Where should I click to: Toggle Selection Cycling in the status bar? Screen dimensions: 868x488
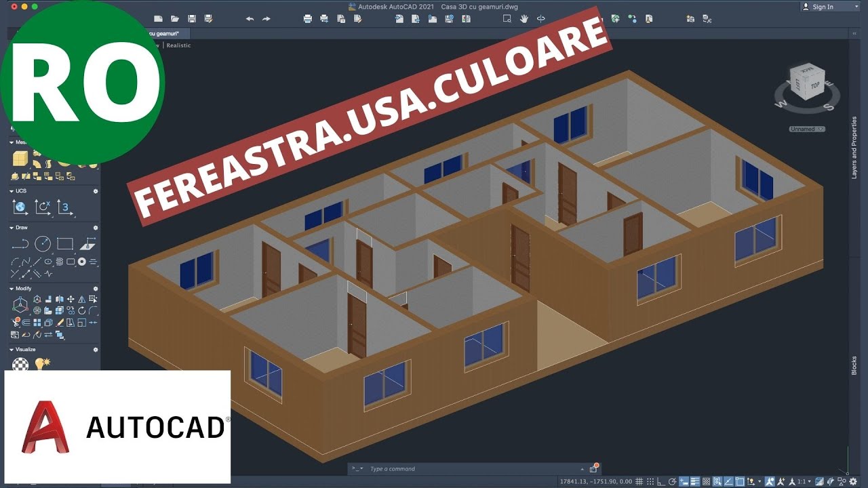point(717,481)
